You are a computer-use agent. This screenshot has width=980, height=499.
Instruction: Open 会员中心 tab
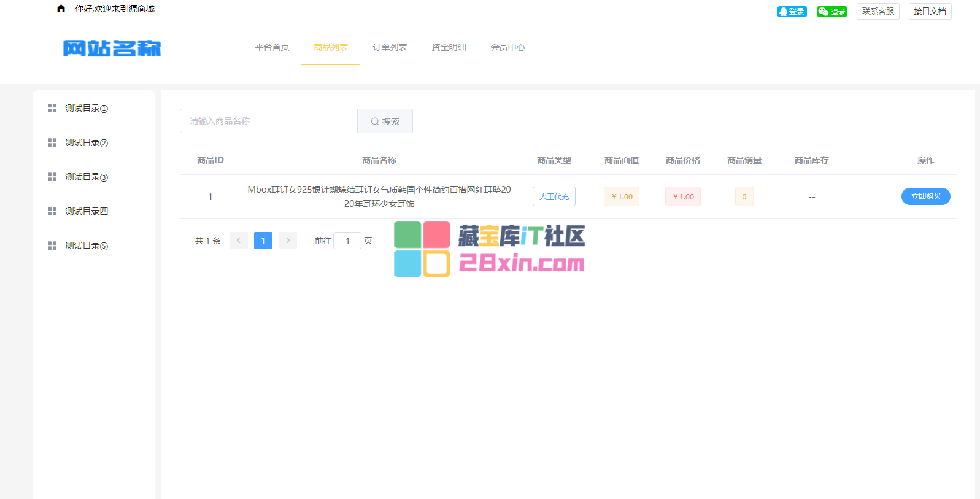507,47
